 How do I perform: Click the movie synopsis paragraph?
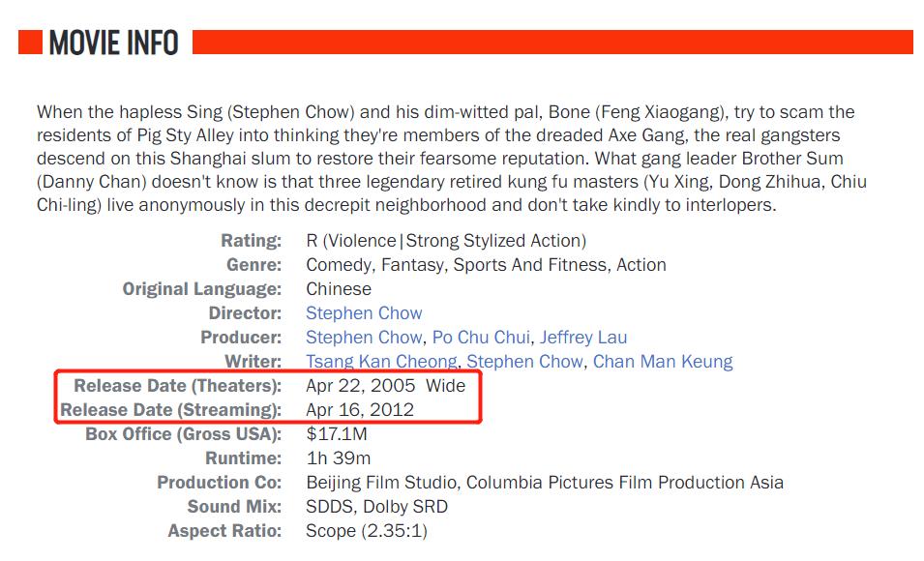point(452,160)
